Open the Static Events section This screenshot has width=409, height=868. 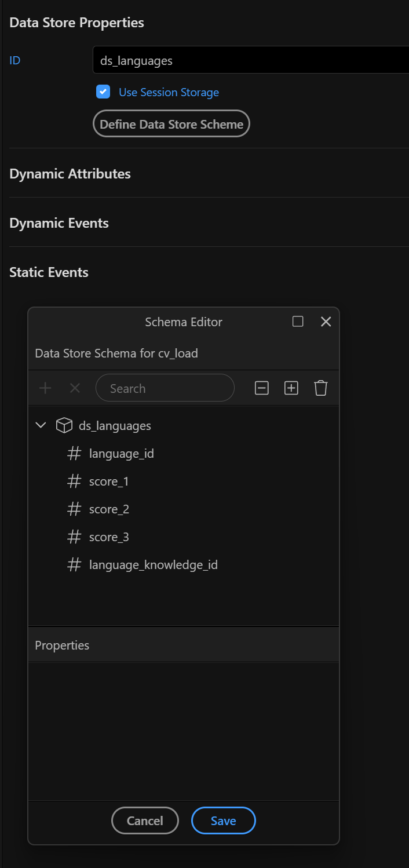(x=49, y=272)
